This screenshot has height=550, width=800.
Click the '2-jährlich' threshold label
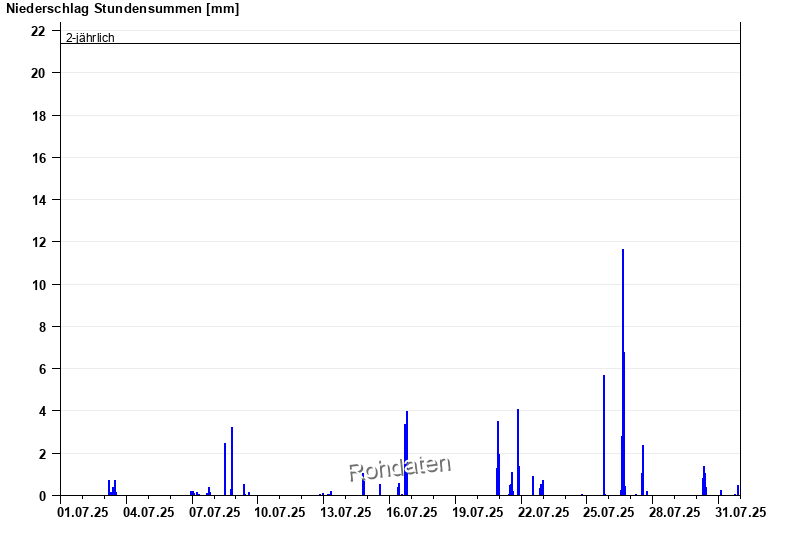pyautogui.click(x=90, y=38)
